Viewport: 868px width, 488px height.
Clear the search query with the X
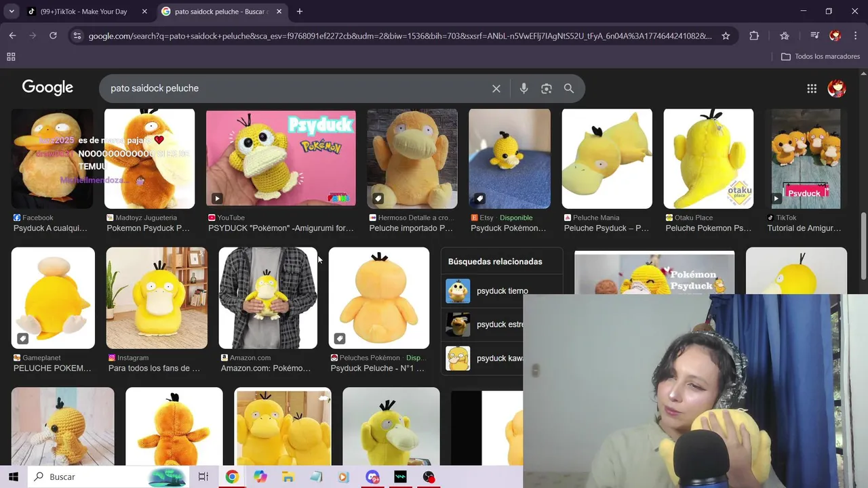[x=496, y=88]
